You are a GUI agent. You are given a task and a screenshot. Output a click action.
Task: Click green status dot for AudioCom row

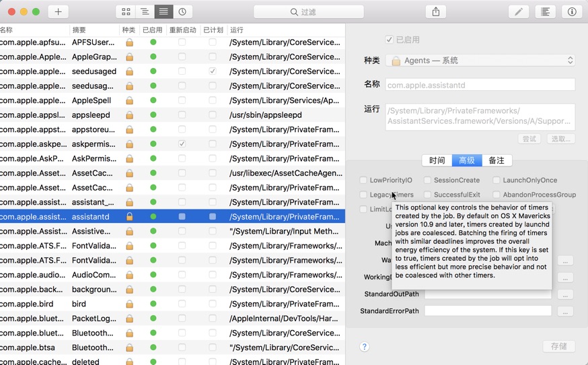click(153, 275)
